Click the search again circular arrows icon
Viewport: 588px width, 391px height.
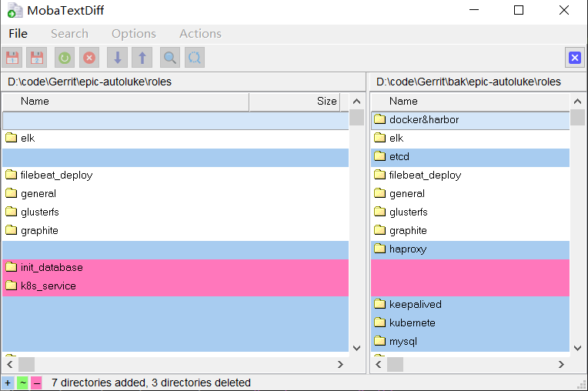click(x=195, y=58)
